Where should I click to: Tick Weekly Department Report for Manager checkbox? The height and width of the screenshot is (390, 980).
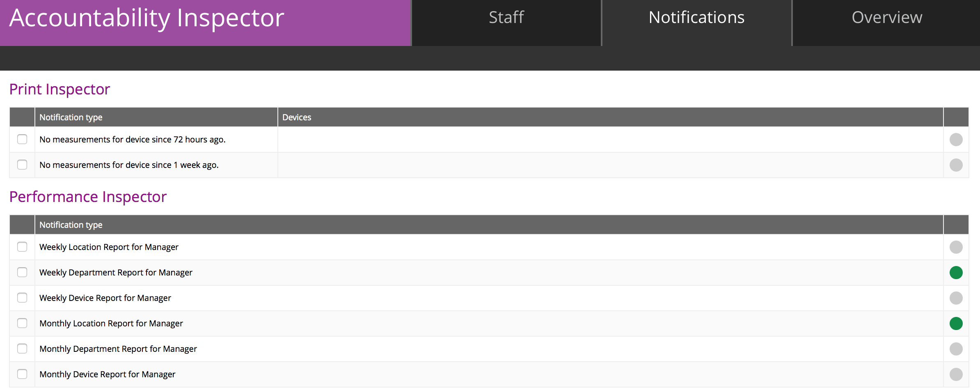22,272
